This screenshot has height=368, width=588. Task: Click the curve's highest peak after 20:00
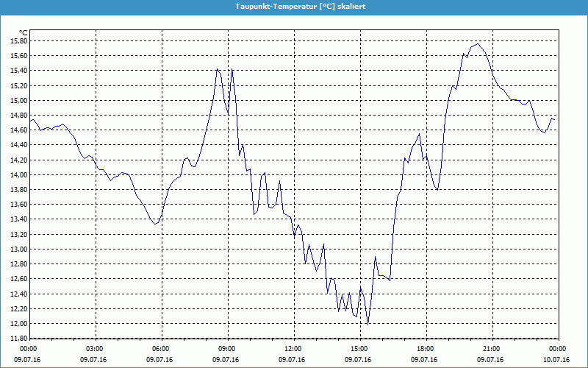pyautogui.click(x=478, y=44)
